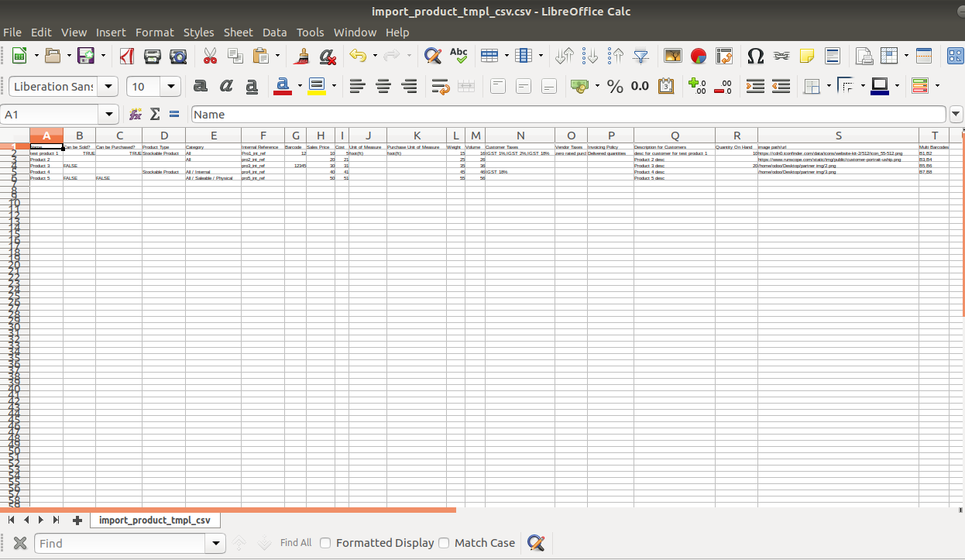Open the Insert Chart icon
965x560 pixels.
pos(699,56)
